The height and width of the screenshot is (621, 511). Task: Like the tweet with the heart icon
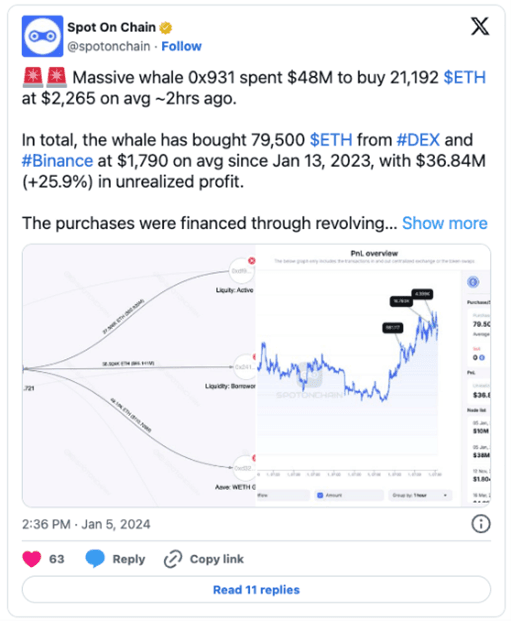pyautogui.click(x=32, y=559)
